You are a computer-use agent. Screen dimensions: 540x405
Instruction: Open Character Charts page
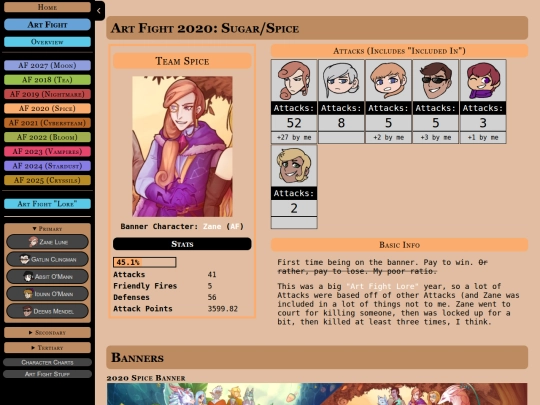click(48, 362)
